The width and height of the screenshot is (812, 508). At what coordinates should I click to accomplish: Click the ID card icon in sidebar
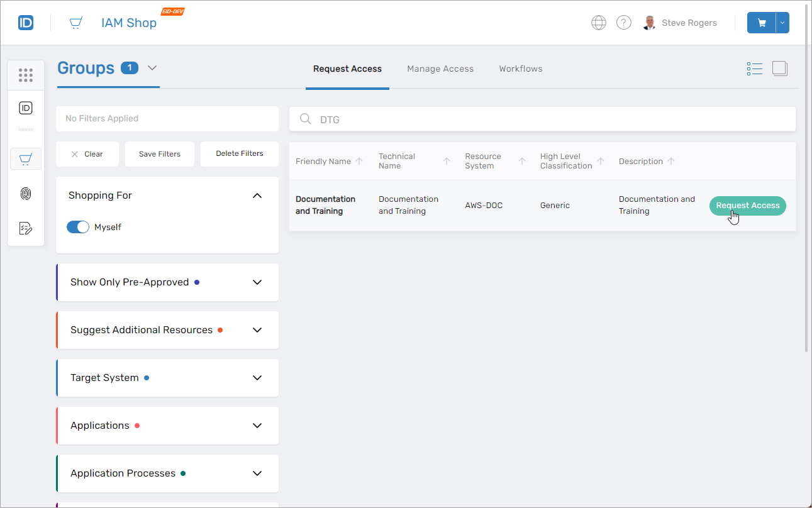tap(26, 108)
